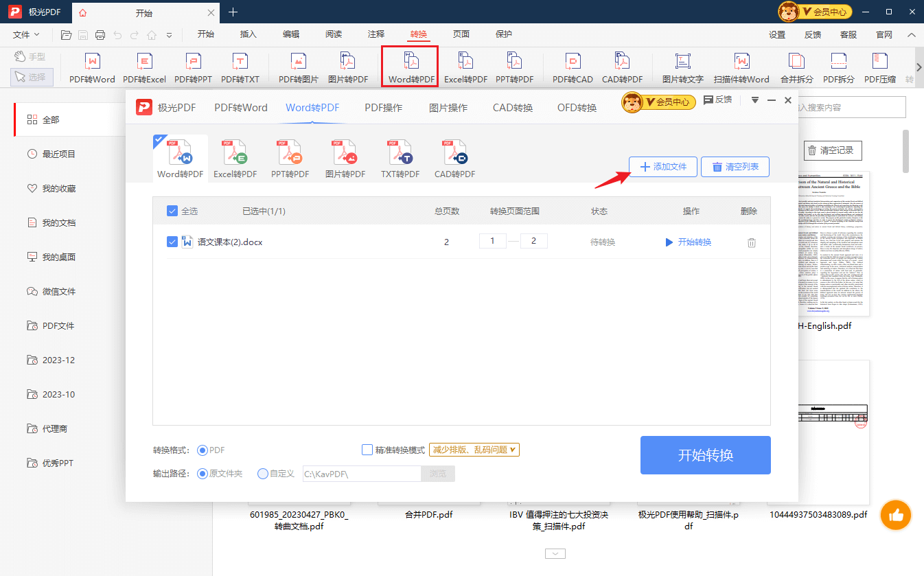This screenshot has width=924, height=576.
Task: Click the large 开始转换 button
Action: [x=706, y=455]
